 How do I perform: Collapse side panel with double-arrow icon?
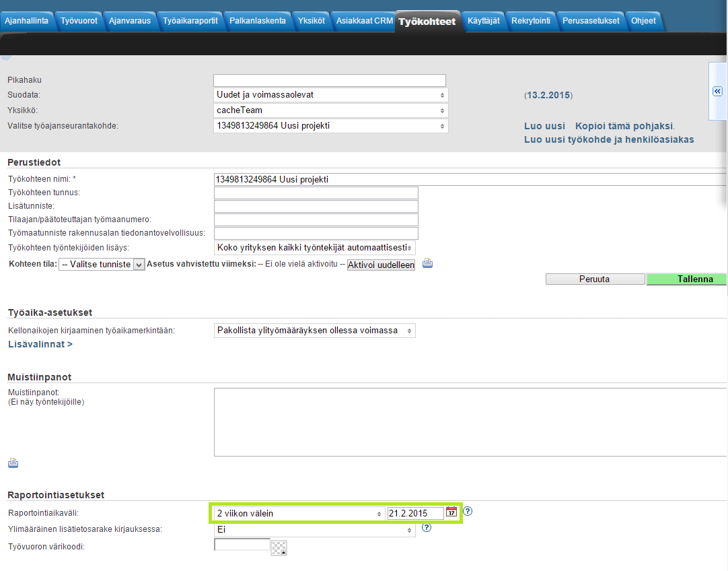coord(717,91)
